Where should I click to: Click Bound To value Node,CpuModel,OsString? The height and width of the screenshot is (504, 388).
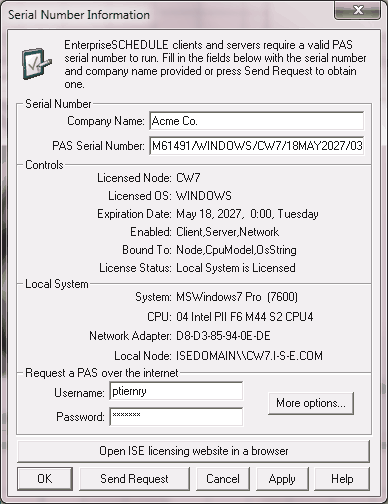236,250
